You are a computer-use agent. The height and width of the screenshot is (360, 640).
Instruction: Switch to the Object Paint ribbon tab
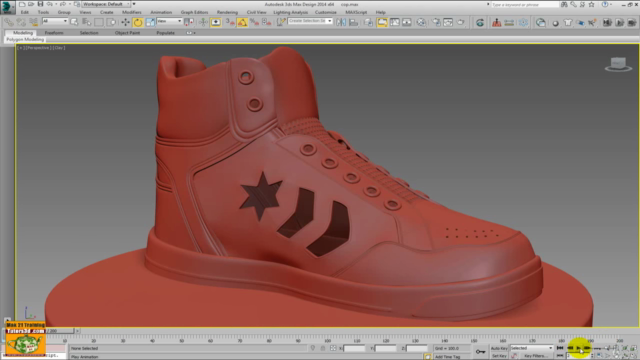point(127,33)
